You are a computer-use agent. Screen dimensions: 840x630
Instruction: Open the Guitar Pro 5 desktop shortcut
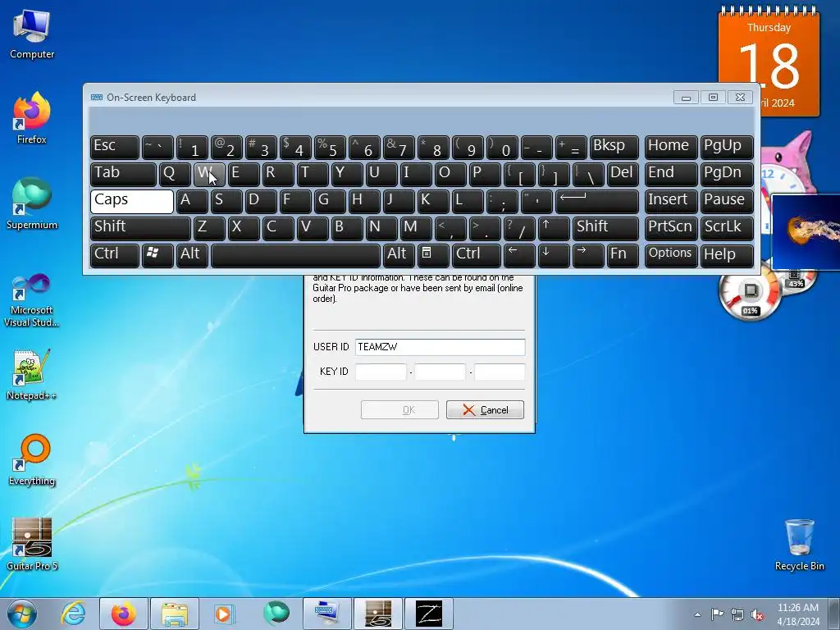[32, 545]
